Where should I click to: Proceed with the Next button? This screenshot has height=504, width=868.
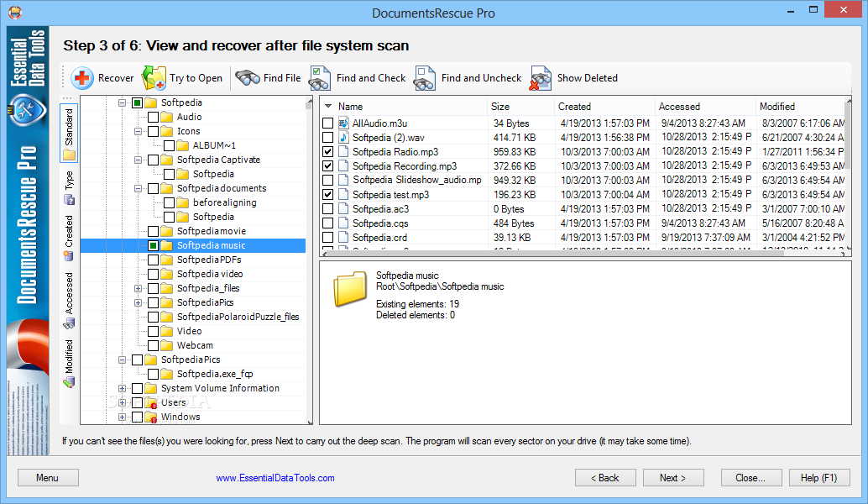point(673,478)
